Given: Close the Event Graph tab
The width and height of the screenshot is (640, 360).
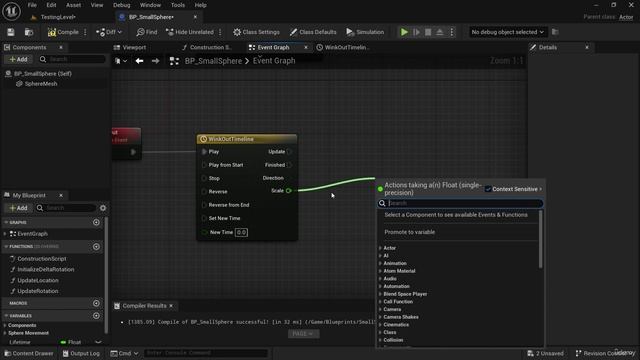Looking at the screenshot, I should [x=306, y=47].
